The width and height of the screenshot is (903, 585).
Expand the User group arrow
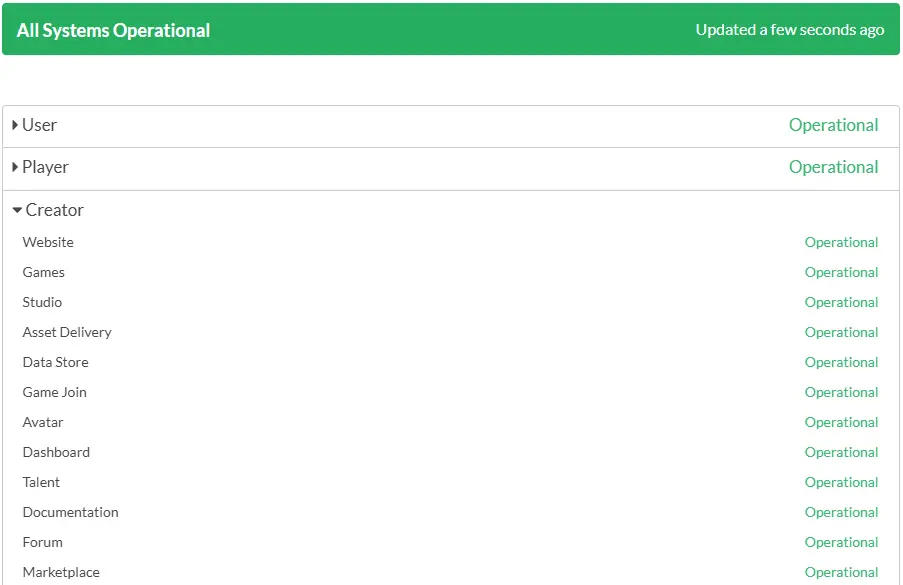pos(15,124)
